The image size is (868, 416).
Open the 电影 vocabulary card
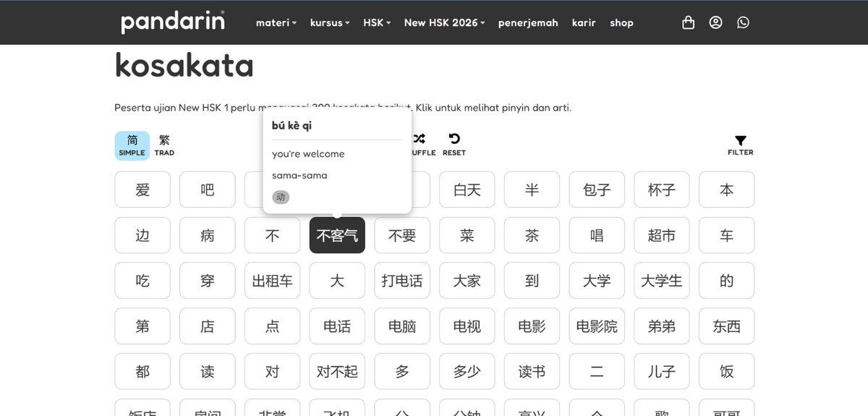click(x=532, y=326)
